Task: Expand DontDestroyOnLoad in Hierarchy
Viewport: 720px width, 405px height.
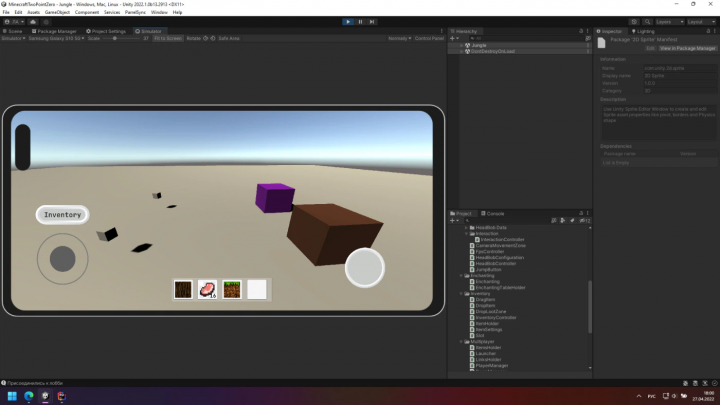Action: point(462,51)
